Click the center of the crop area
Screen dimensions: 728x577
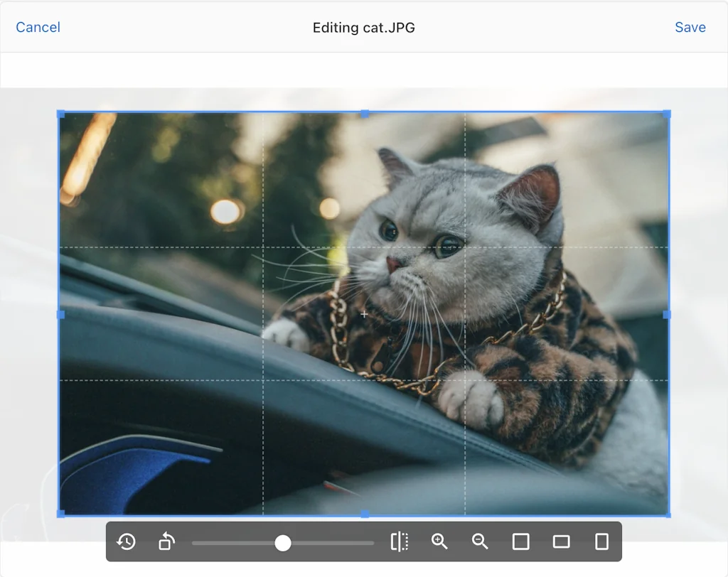coord(364,313)
